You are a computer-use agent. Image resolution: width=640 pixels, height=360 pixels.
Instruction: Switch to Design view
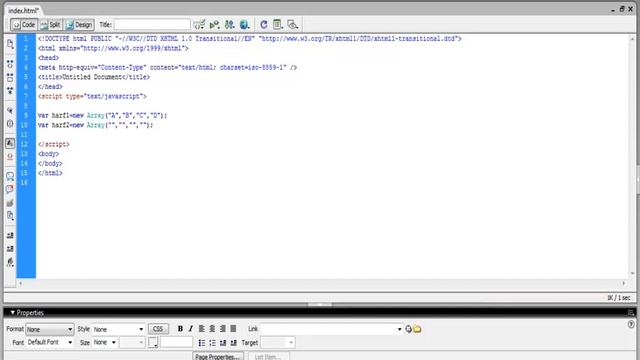[80, 25]
